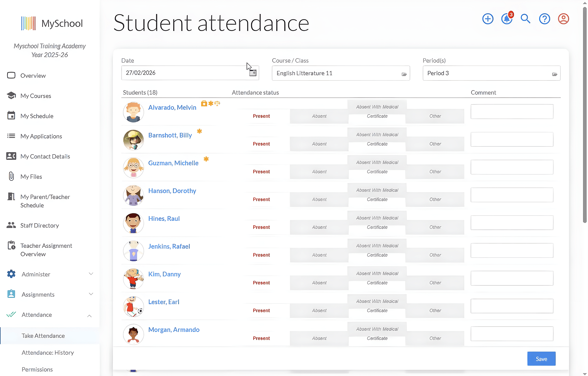588x376 pixels.
Task: Click Lester, Earl's avatar picture
Action: [133, 306]
